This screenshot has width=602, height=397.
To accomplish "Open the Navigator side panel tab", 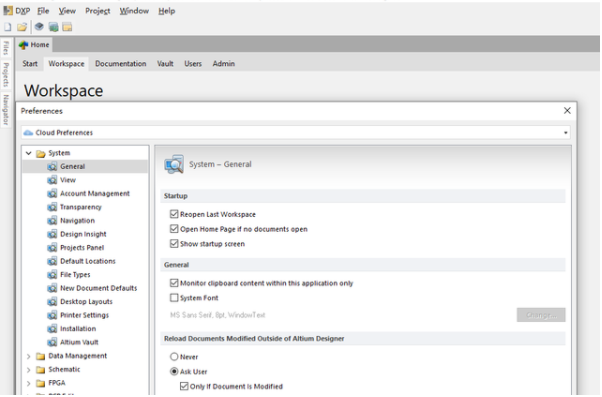I will (x=5, y=110).
